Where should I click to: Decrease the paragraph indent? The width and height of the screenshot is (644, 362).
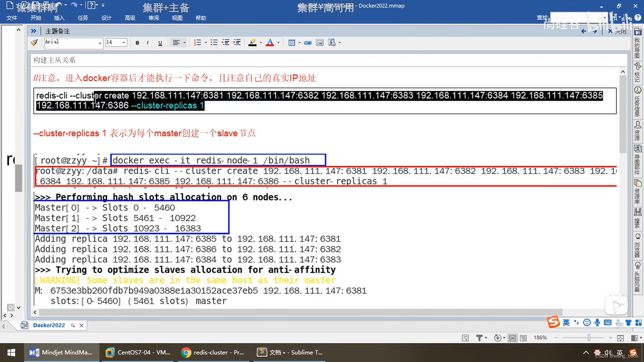[x=225, y=43]
